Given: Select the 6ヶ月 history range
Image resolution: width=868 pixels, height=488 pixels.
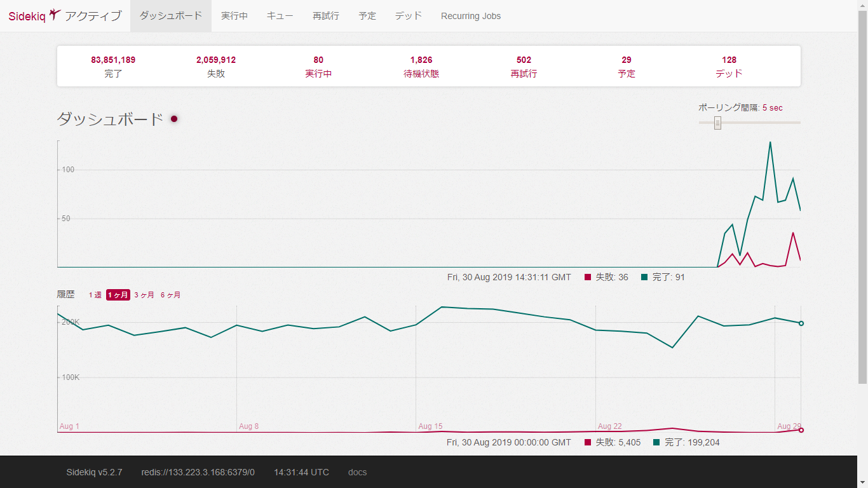Looking at the screenshot, I should pyautogui.click(x=170, y=295).
